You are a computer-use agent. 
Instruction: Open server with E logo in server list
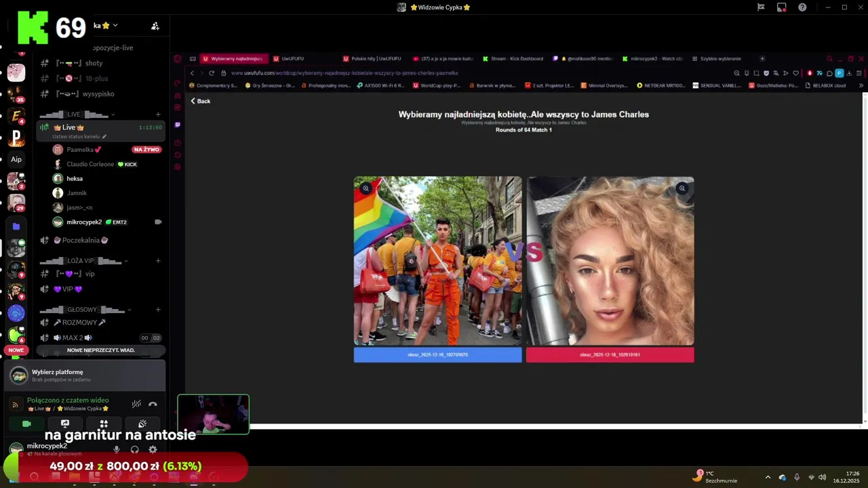pyautogui.click(x=16, y=117)
